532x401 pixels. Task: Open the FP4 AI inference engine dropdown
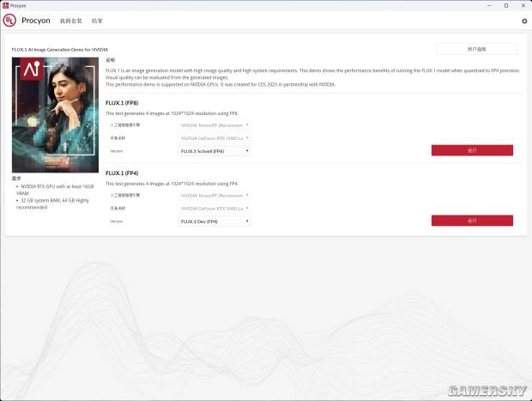[x=215, y=196]
